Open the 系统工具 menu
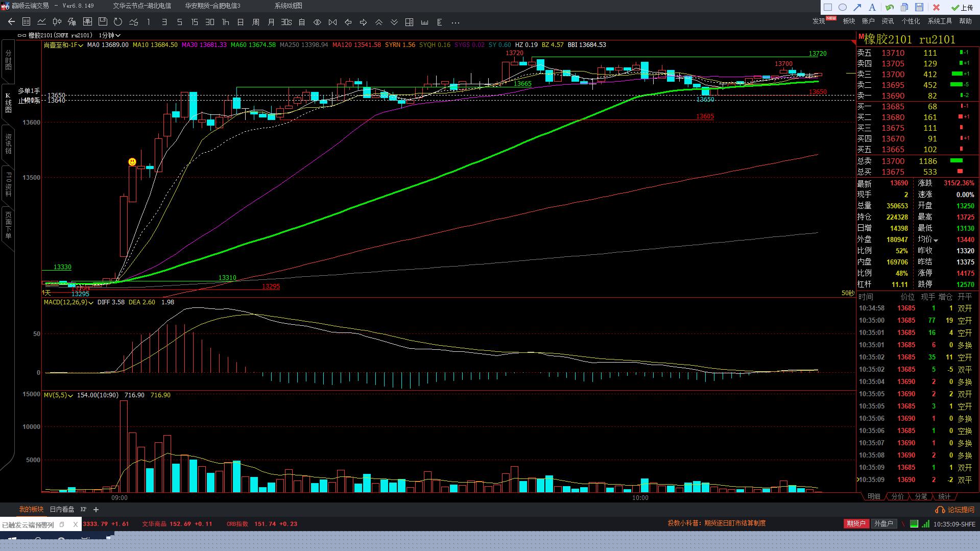Image resolution: width=980 pixels, height=551 pixels. tap(940, 21)
